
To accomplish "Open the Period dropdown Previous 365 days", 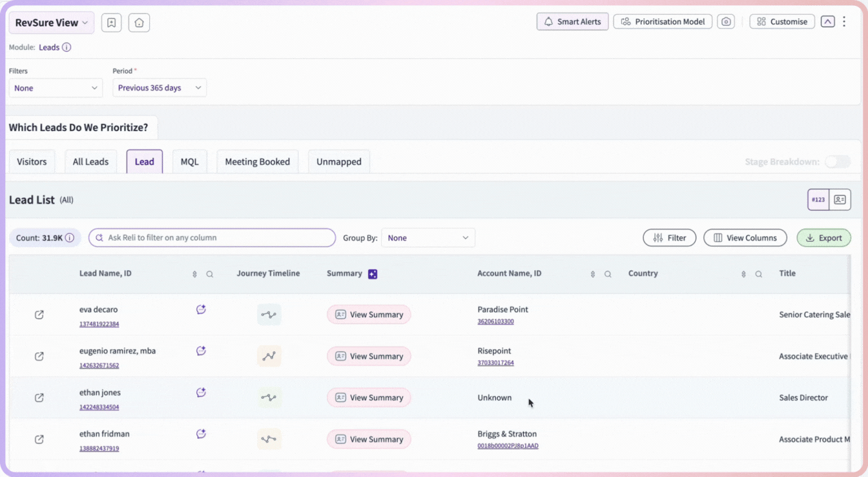I will click(x=160, y=88).
